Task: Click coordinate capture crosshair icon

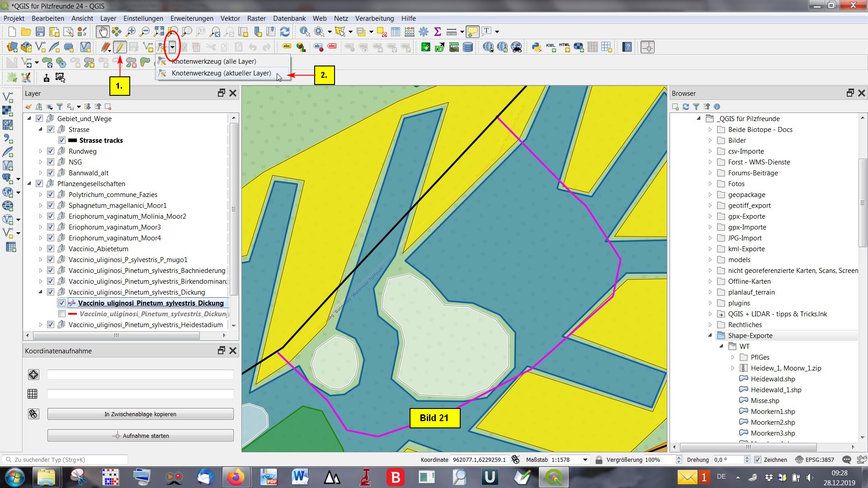Action: 647,47
